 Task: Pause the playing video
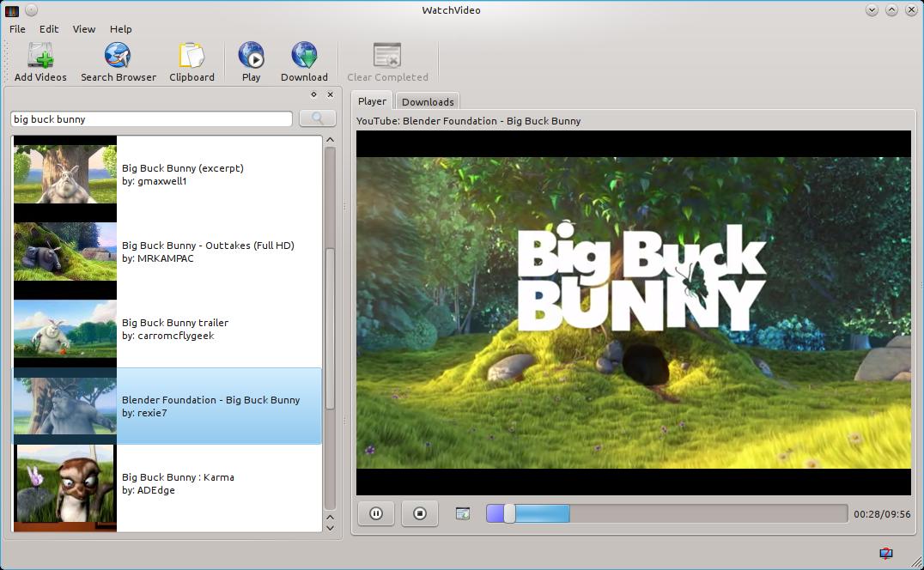[376, 513]
